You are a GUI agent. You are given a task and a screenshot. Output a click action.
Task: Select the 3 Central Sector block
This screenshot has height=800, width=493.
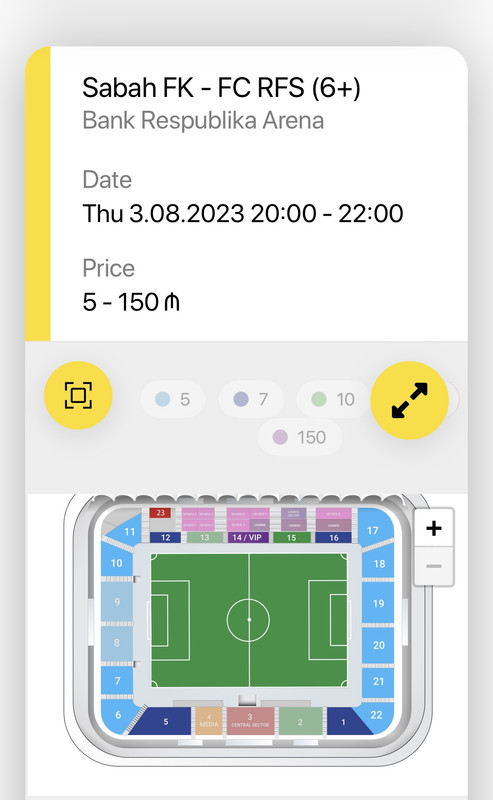[250, 721]
